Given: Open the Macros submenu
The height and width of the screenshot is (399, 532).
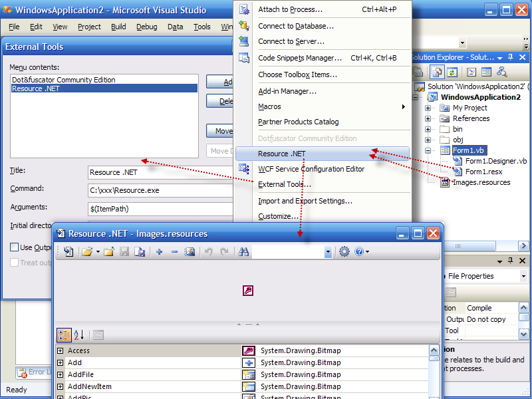Looking at the screenshot, I should [x=323, y=106].
